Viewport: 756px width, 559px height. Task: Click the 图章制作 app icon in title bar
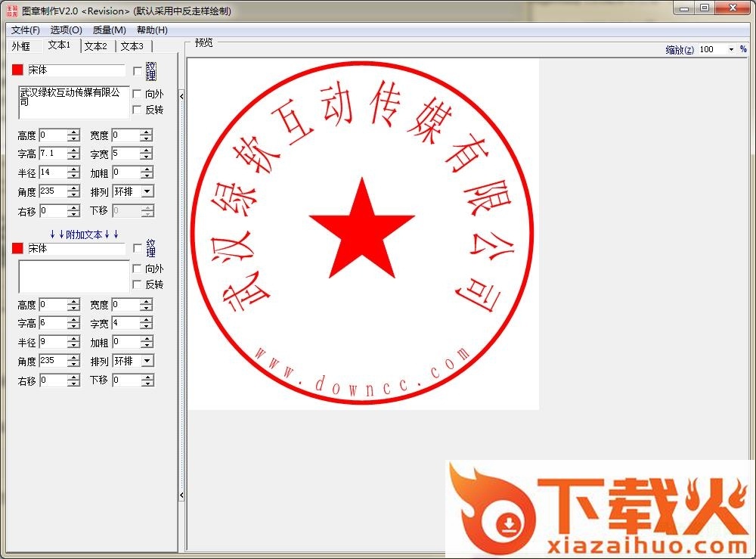[x=12, y=11]
